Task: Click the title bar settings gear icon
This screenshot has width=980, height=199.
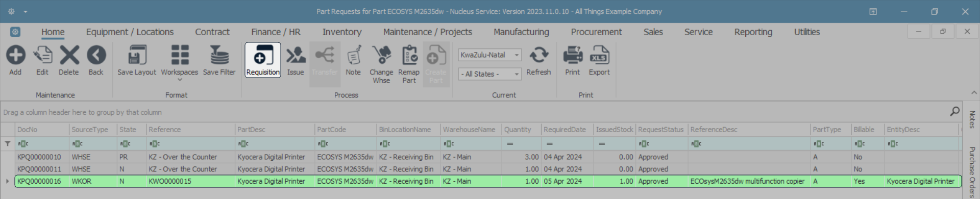Action: (x=11, y=11)
